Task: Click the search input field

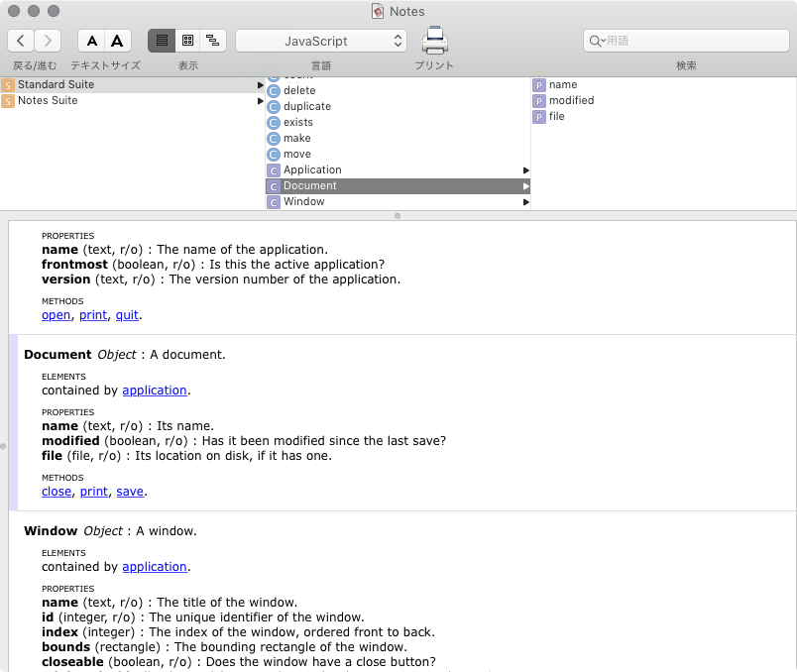Action: [688, 41]
